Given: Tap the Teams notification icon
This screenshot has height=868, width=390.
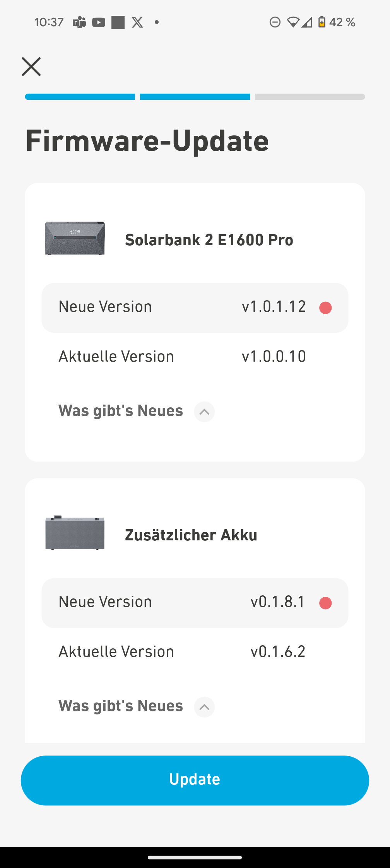Looking at the screenshot, I should pos(79,22).
